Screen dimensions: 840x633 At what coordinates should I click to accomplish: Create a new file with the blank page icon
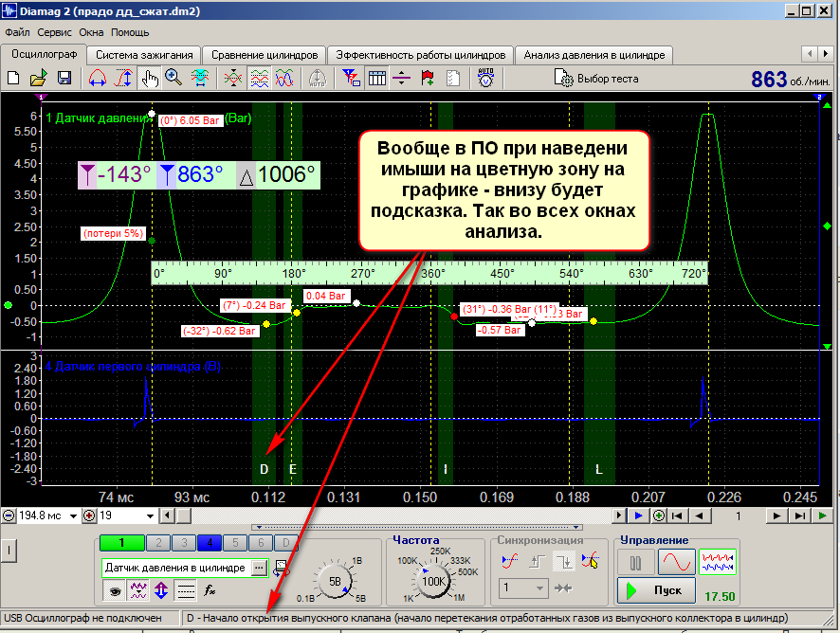click(x=13, y=79)
